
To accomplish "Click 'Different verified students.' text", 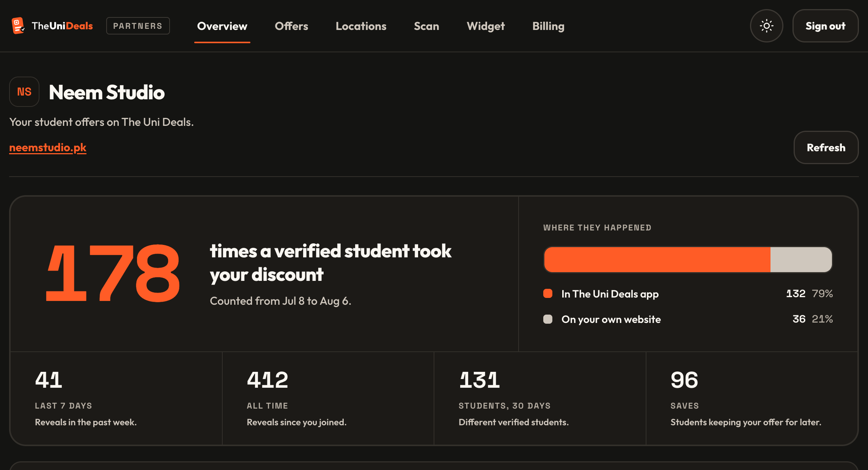I will [514, 422].
